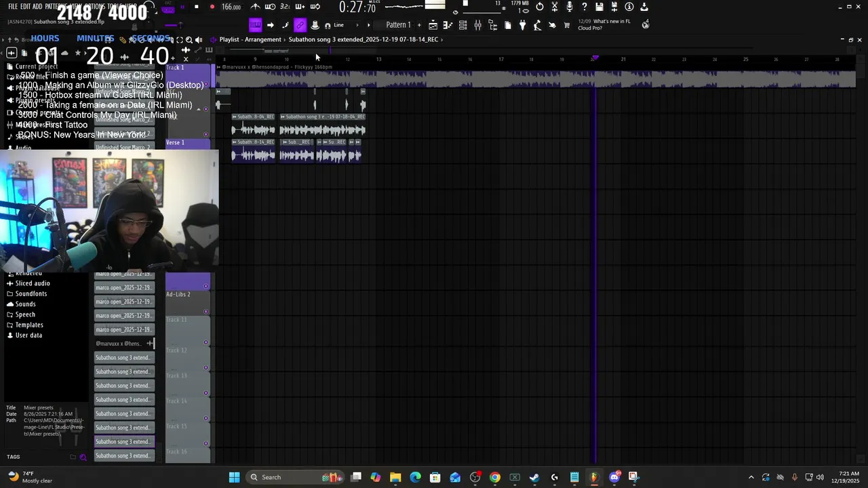The image size is (868, 488).
Task: Mute the Ad-Libs 2 track toggle
Action: (x=206, y=312)
